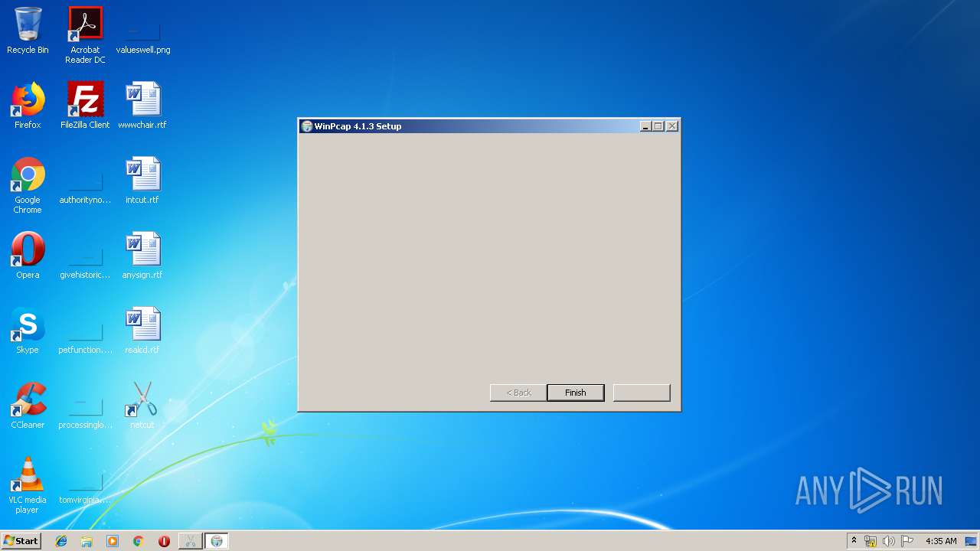Screen dimensions: 980x551
Task: Select the VLC media player shortcut
Action: 28,485
